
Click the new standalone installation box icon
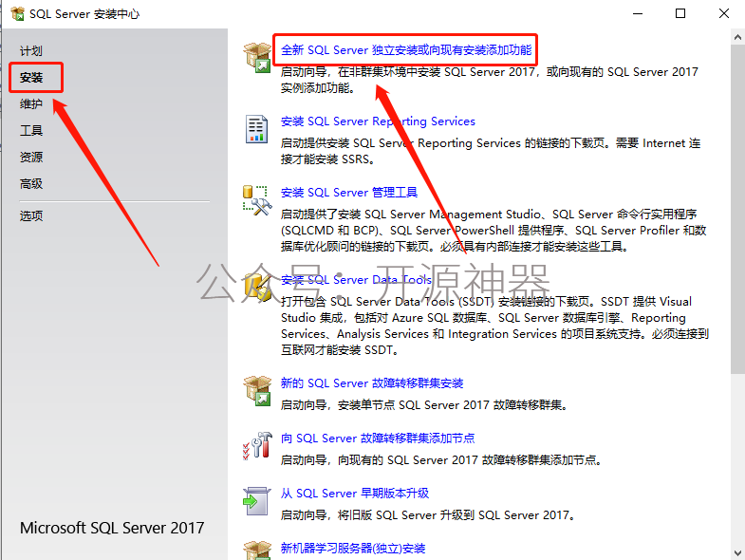coord(257,57)
